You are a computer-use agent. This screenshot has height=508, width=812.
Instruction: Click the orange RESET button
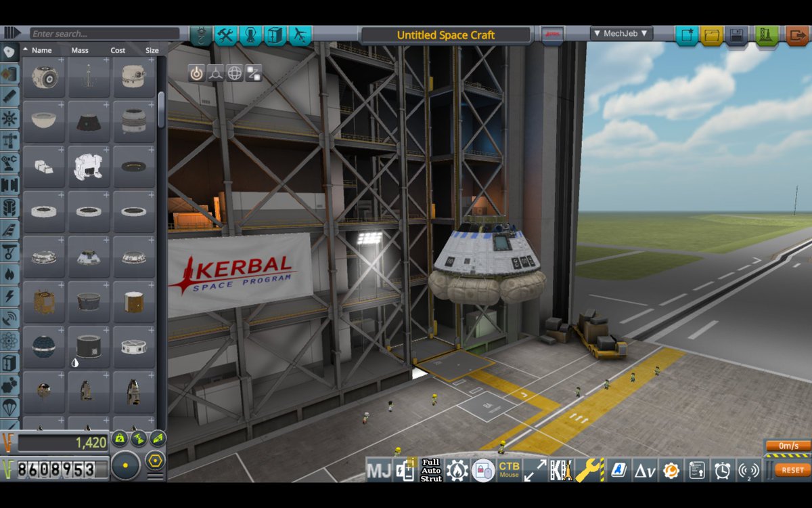792,469
